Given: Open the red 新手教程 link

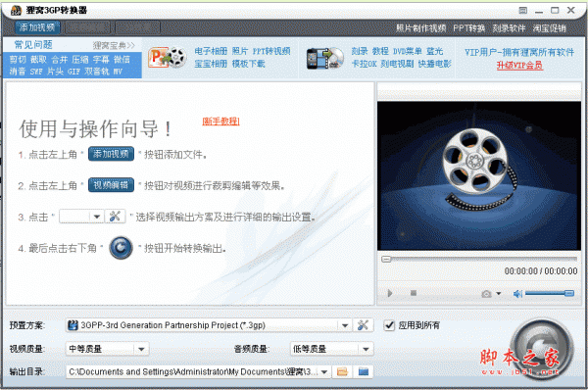Looking at the screenshot, I should [x=220, y=122].
